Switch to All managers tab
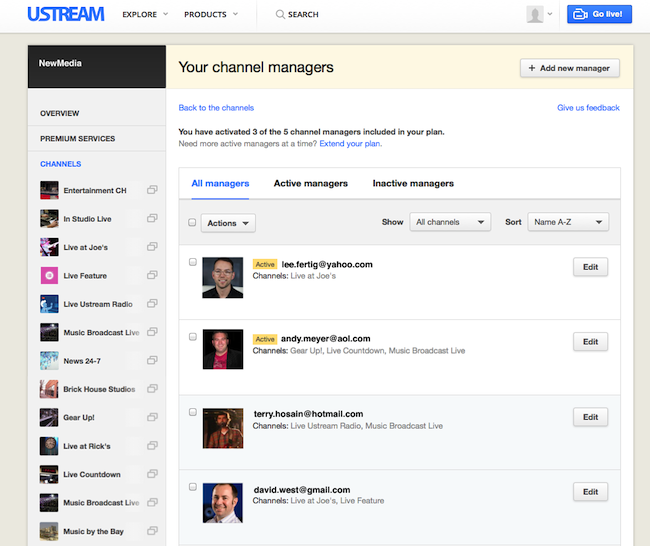The image size is (650, 546). click(x=220, y=184)
